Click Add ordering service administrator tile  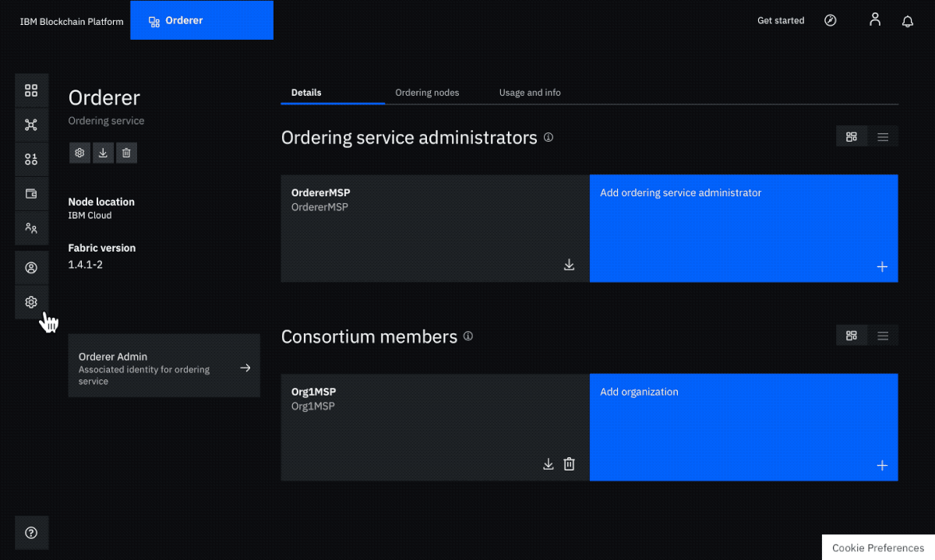coord(744,228)
